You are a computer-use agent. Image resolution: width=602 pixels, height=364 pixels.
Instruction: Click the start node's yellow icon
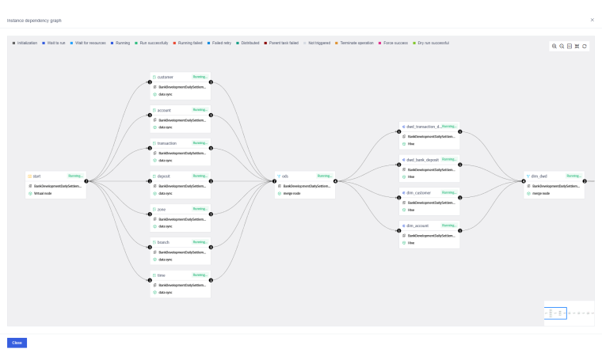(x=29, y=176)
